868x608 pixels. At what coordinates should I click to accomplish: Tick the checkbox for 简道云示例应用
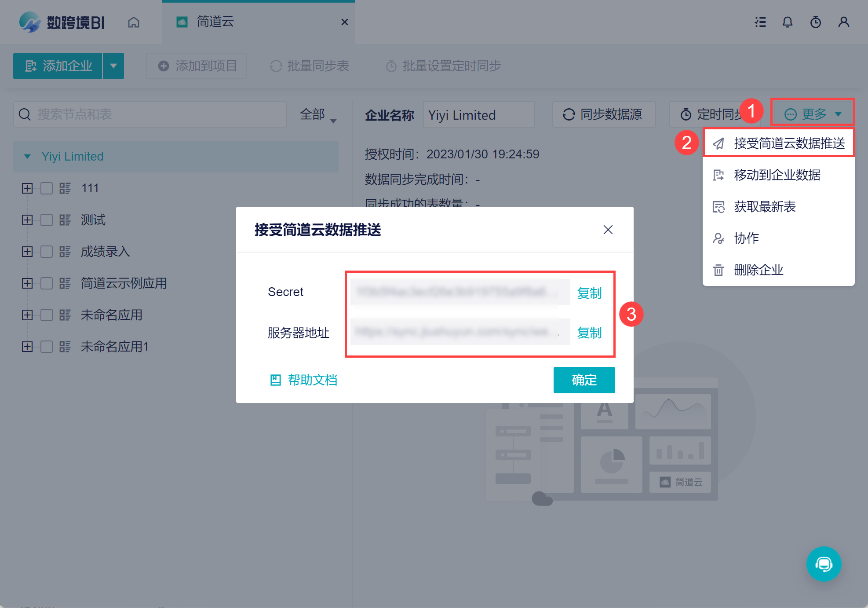47,283
